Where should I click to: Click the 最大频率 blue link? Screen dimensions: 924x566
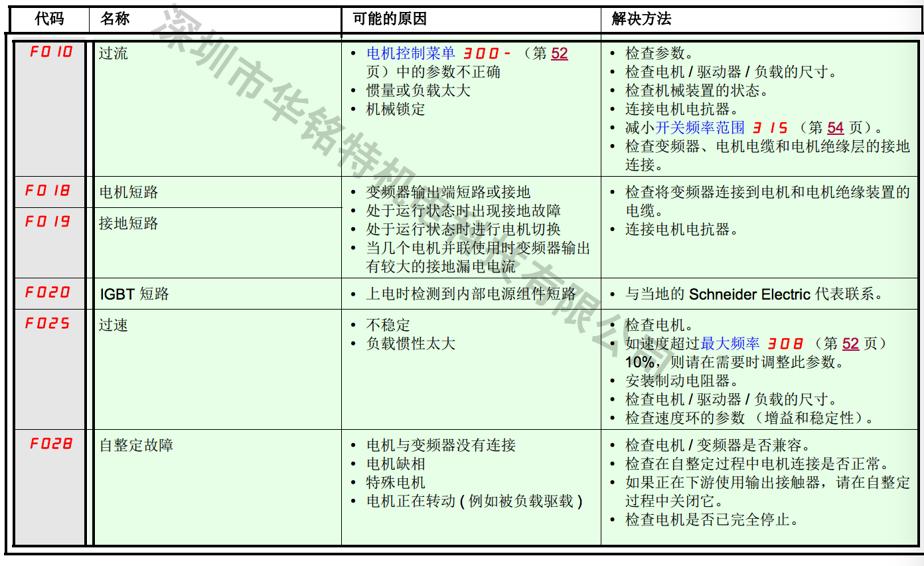730,343
